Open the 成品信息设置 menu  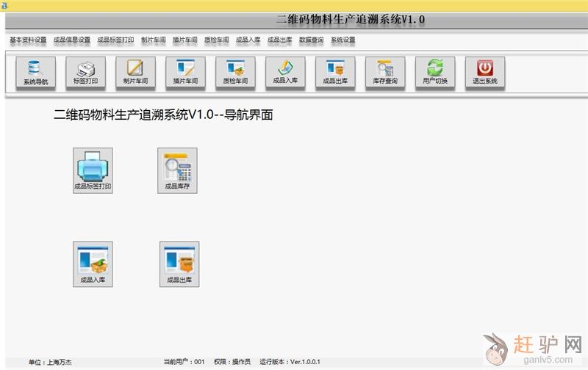point(72,40)
